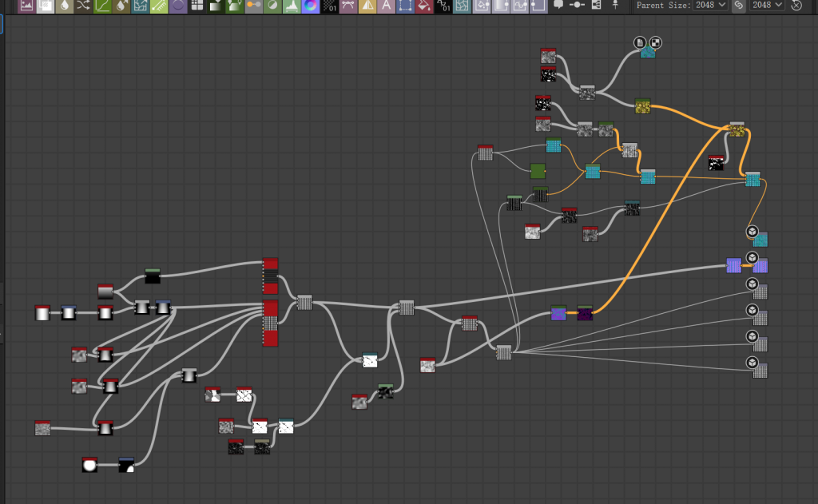The image size is (818, 504).
Task: Click the Distance ruler node icon
Action: click(x=160, y=6)
